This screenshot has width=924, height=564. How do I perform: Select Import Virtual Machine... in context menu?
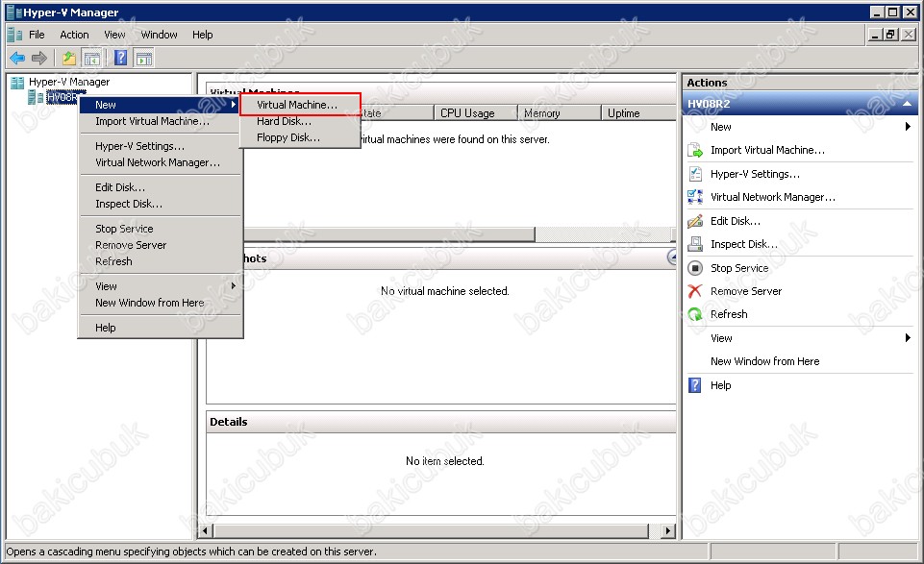(x=160, y=121)
